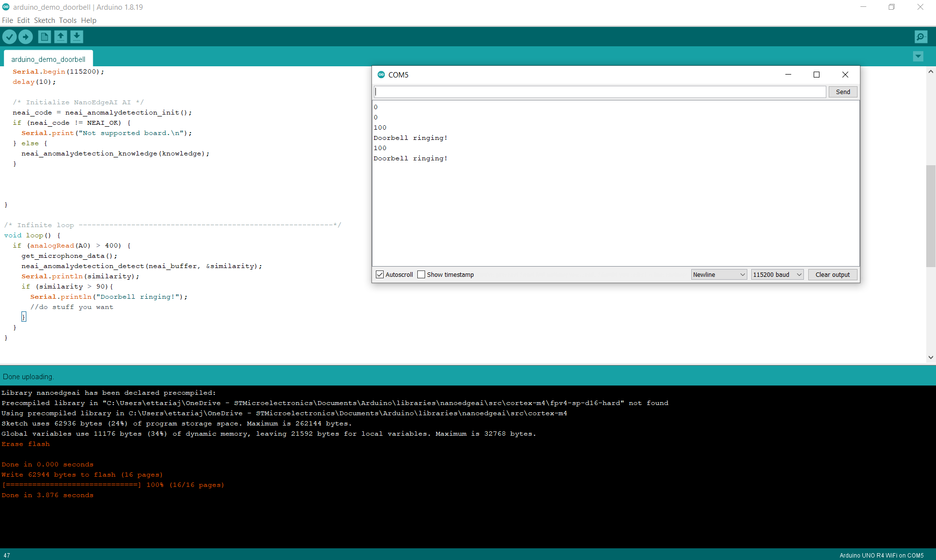
Task: Enable the Show timestamp checkbox
Action: (x=421, y=275)
